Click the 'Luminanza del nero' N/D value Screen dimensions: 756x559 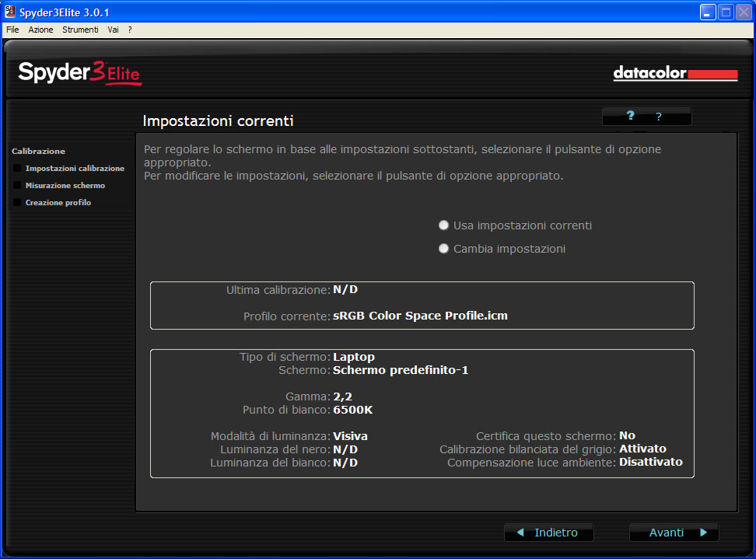(345, 449)
